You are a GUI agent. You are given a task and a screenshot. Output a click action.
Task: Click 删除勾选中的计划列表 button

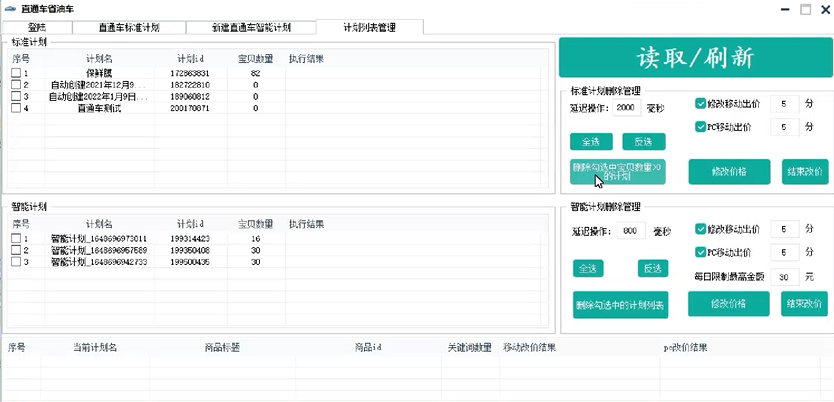click(x=619, y=304)
